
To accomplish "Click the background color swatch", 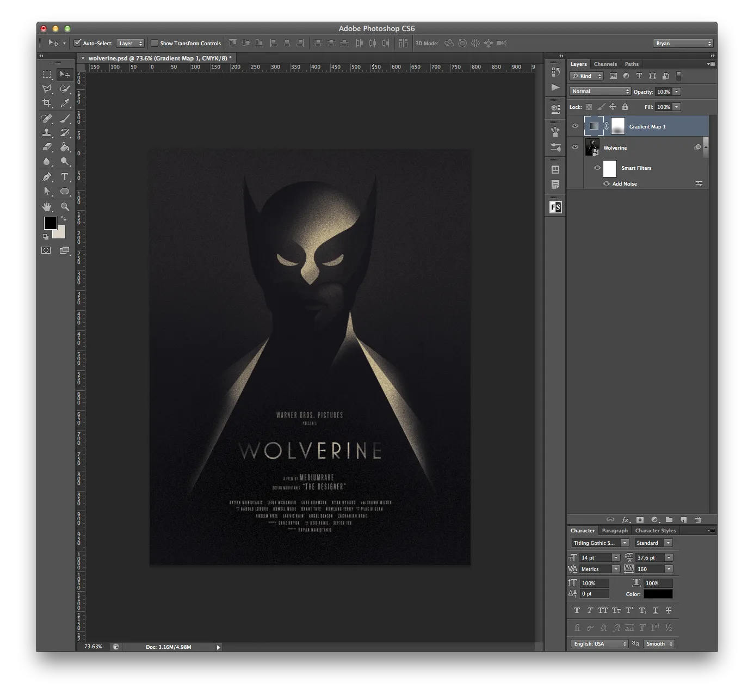I will click(60, 233).
